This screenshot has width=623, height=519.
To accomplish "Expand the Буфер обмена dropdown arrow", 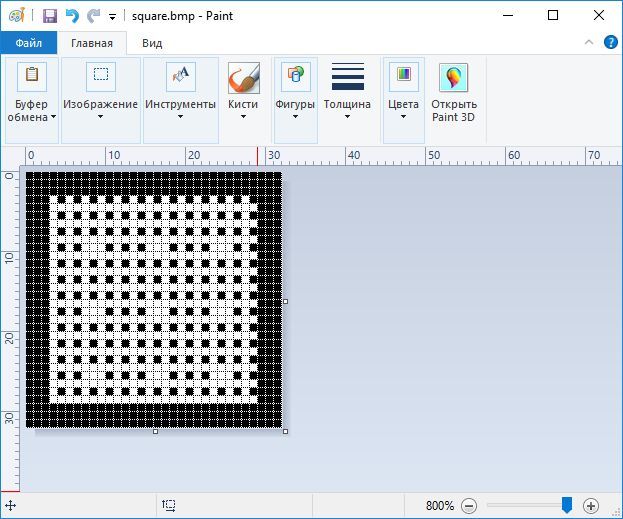I will (x=53, y=117).
